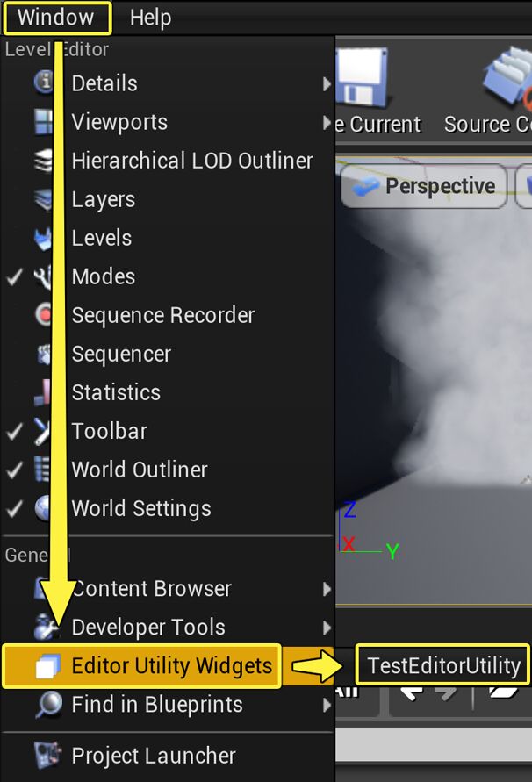Select the Levels menu entry

168,238
